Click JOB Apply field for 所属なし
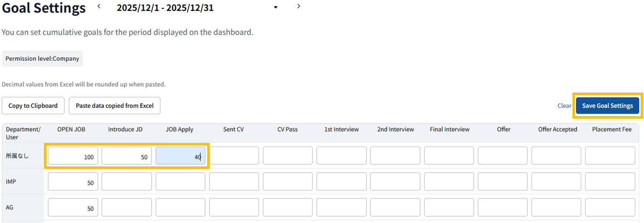Viewport: 644px width, 223px height. [180, 156]
